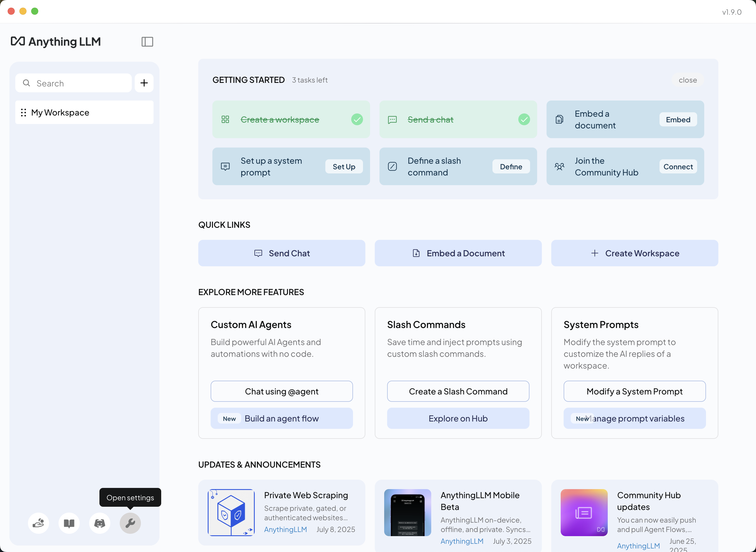Open My Workspace in the sidebar
Viewport: 756px width, 552px height.
click(84, 113)
